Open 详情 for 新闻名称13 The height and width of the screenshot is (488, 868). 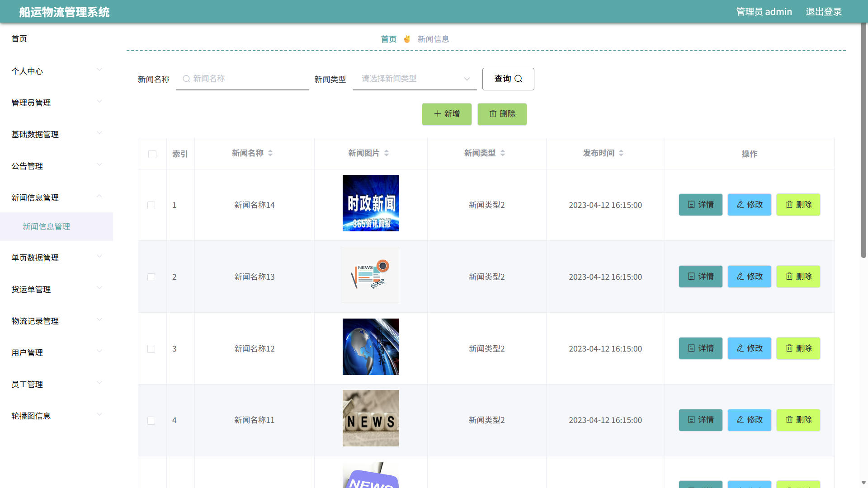tap(701, 277)
